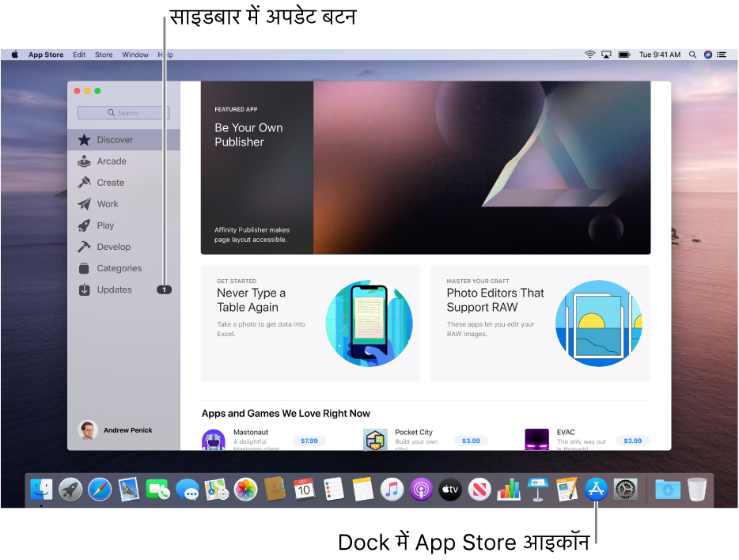
Task: Open Numbers from the Dock
Action: (x=509, y=490)
